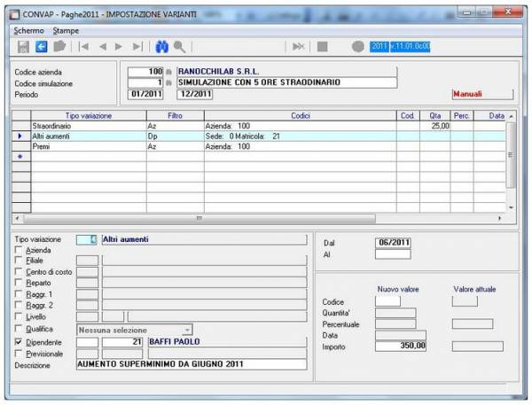
Task: Click the new-row asterisk marker
Action: (21, 156)
